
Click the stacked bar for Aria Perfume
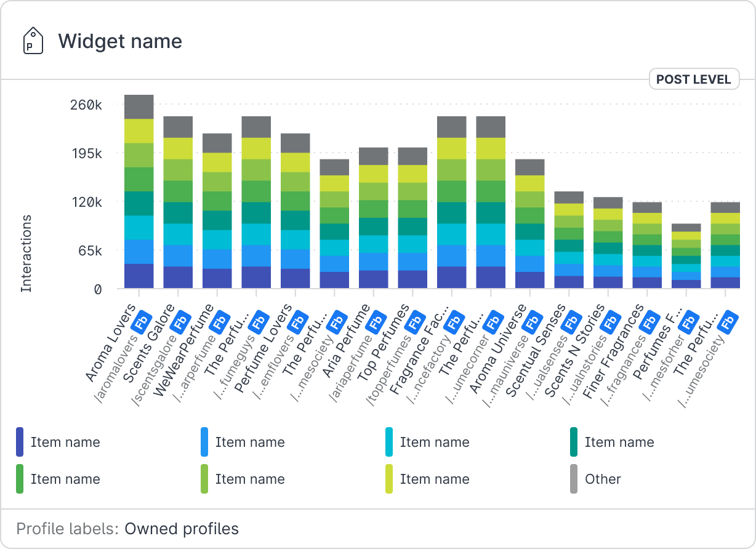[374, 218]
